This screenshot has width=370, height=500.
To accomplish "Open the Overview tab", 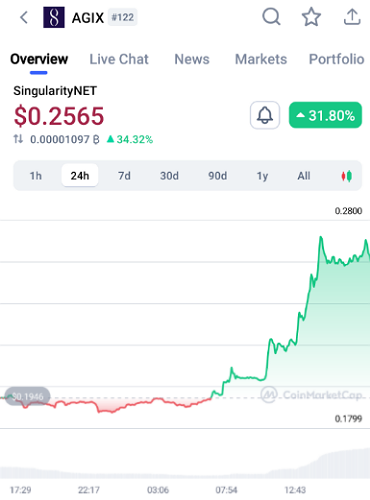I will pos(39,59).
